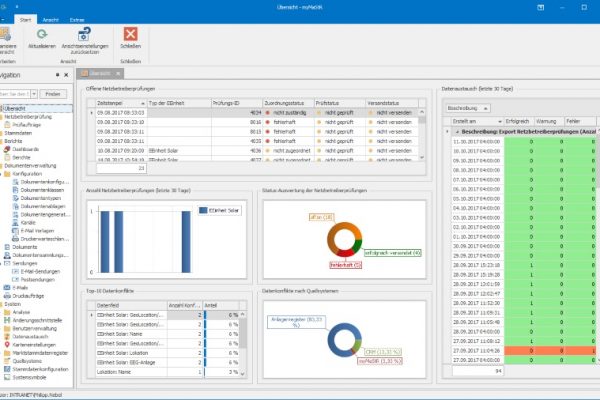Click the Aktualisieren refresh icon

(42, 34)
